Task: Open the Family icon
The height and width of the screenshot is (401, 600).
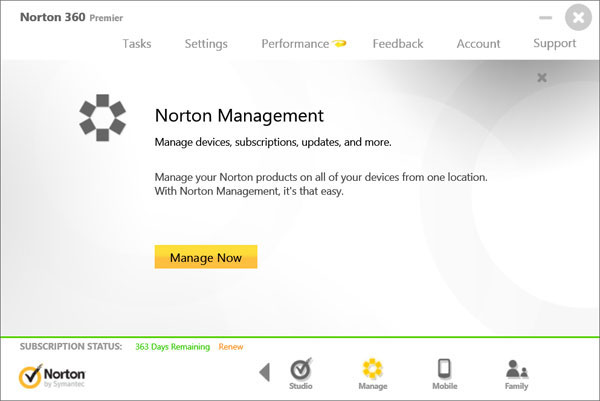Action: (517, 375)
